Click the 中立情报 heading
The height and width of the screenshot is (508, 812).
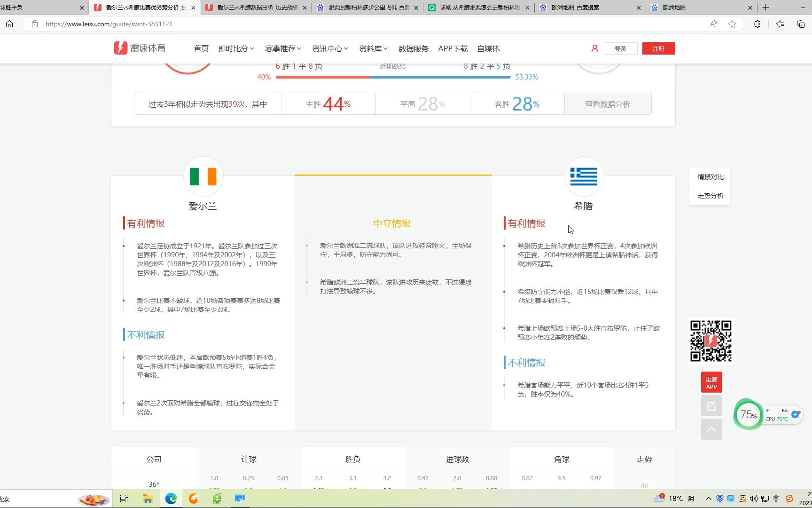click(392, 223)
